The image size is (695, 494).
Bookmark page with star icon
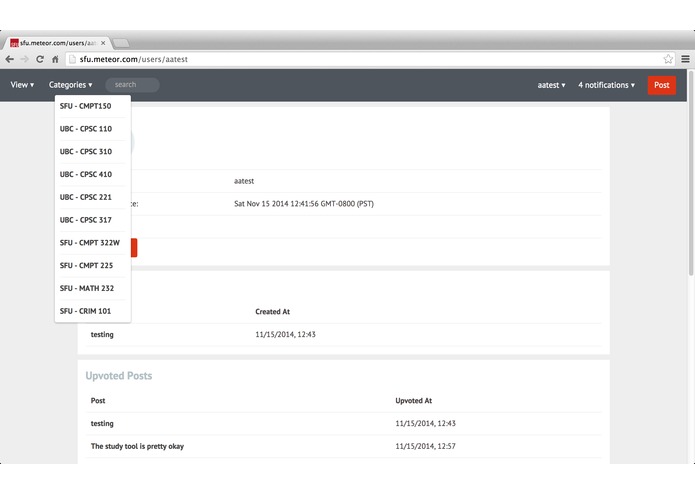(668, 59)
